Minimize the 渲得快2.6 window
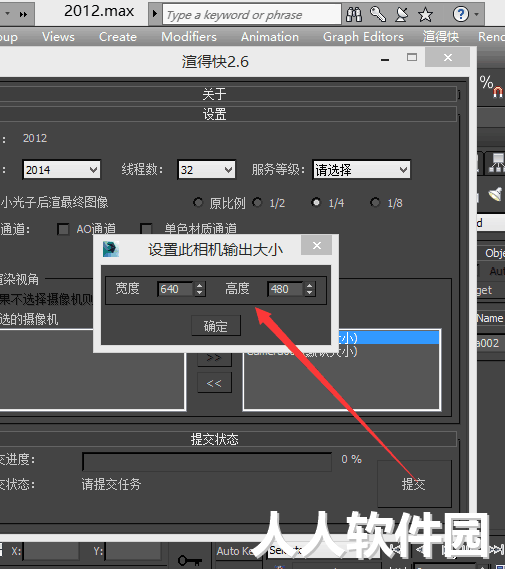The width and height of the screenshot is (505, 569). (385, 59)
